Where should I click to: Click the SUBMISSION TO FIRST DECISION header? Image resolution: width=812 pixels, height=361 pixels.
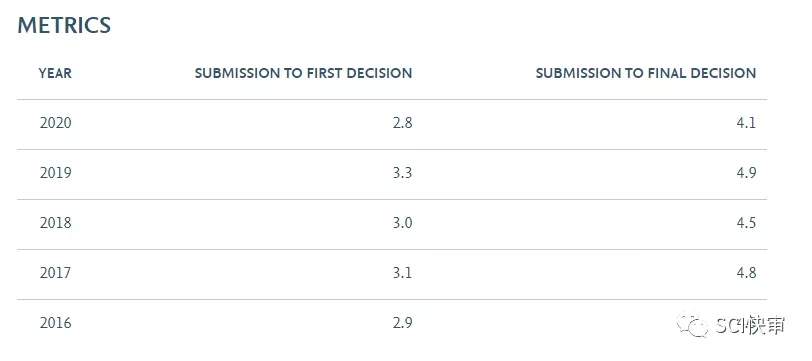tap(303, 74)
